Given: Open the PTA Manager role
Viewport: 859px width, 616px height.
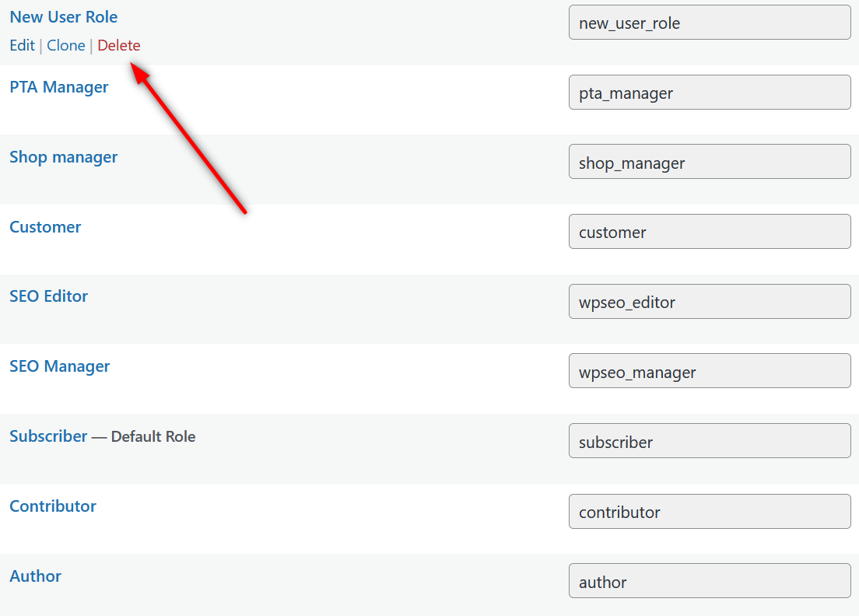Looking at the screenshot, I should [x=59, y=86].
